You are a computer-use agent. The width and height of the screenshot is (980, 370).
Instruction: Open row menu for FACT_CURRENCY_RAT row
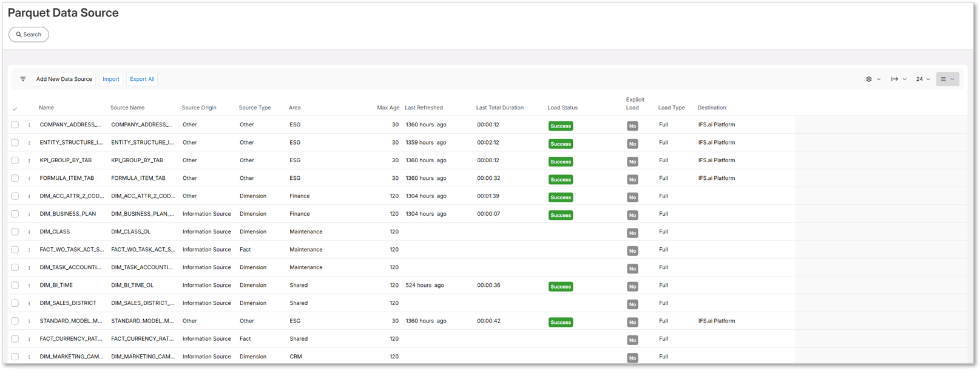[x=29, y=339]
